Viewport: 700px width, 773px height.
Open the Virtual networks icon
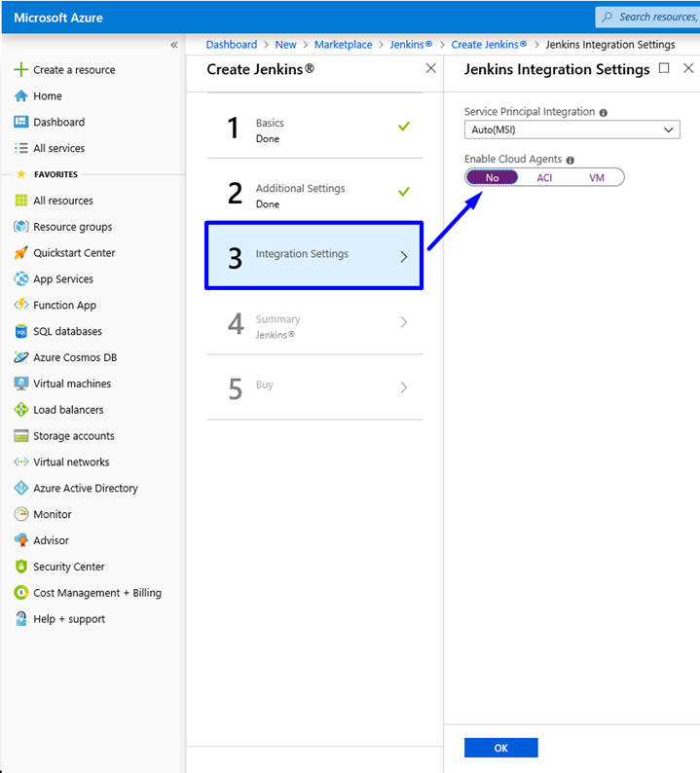click(20, 461)
